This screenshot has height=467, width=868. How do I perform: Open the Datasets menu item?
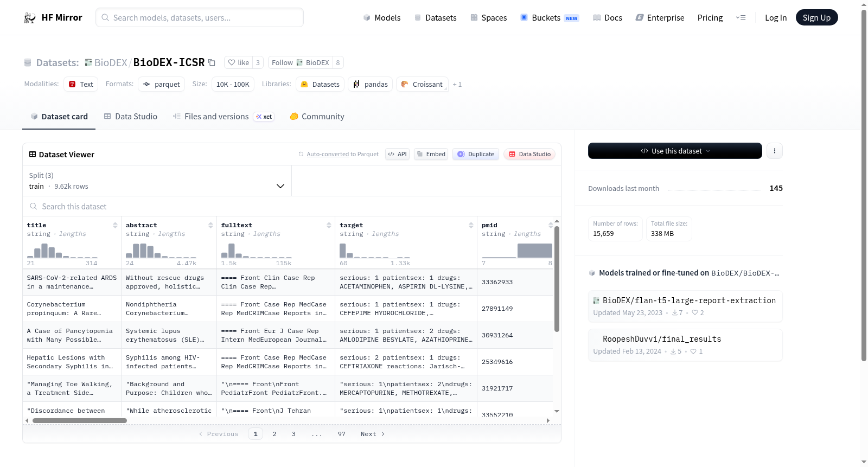(x=435, y=18)
